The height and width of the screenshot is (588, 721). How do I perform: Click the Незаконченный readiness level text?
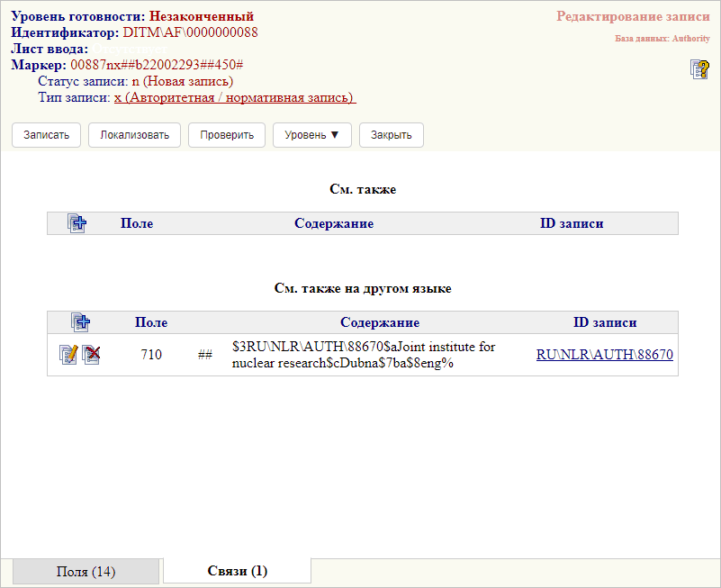coord(202,16)
